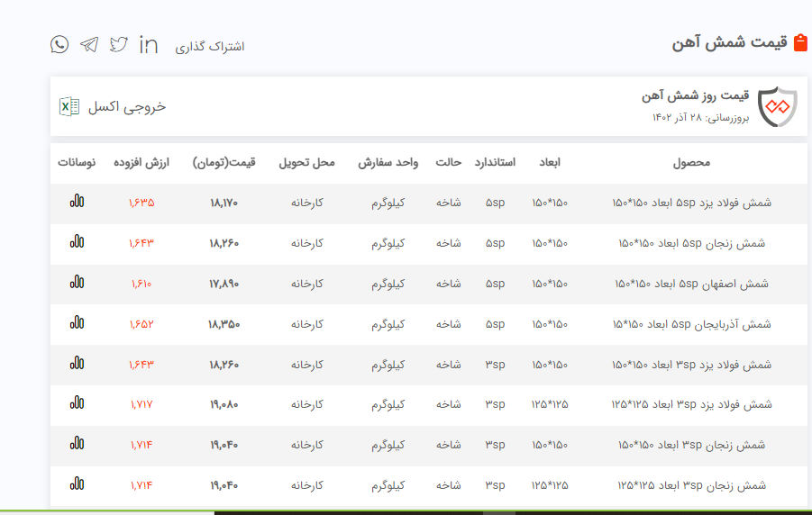This screenshot has height=515, width=812.
Task: Open price chart for شمش آذربایجان 5sp
Action: coord(77,323)
